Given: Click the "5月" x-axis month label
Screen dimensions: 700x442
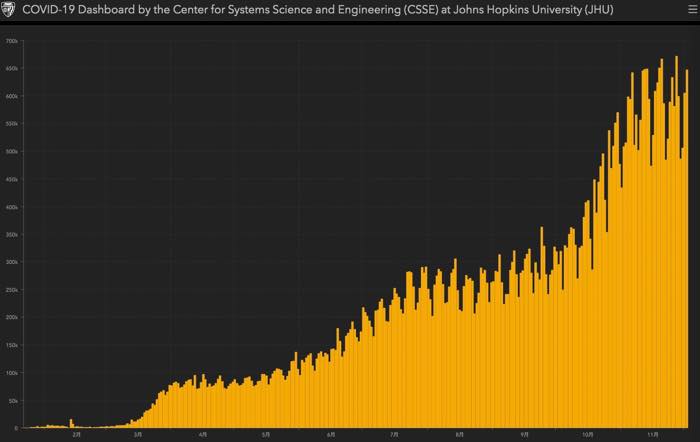Looking at the screenshot, I should click(x=266, y=434).
